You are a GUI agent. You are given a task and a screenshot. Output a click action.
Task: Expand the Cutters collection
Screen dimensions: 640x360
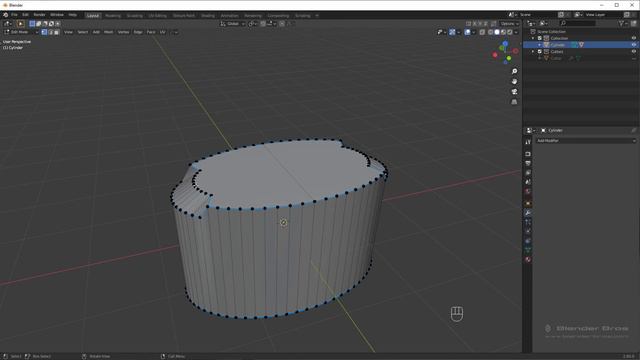[533, 52]
